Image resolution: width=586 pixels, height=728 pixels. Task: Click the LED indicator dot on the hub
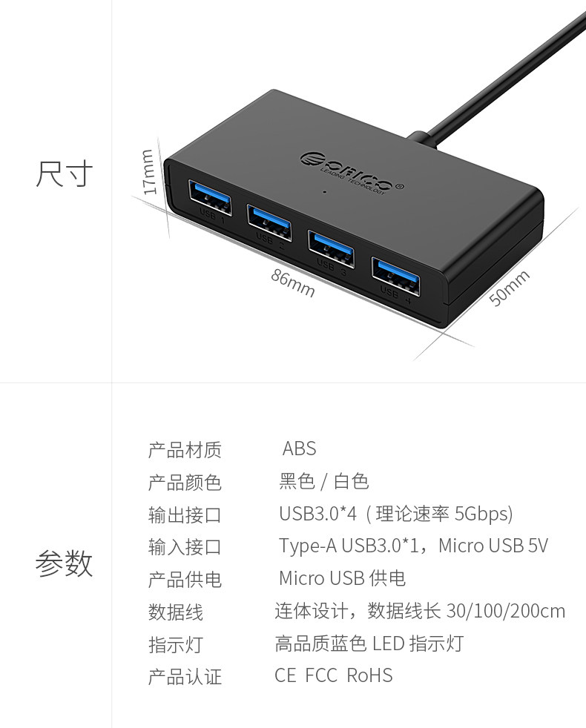click(x=324, y=192)
